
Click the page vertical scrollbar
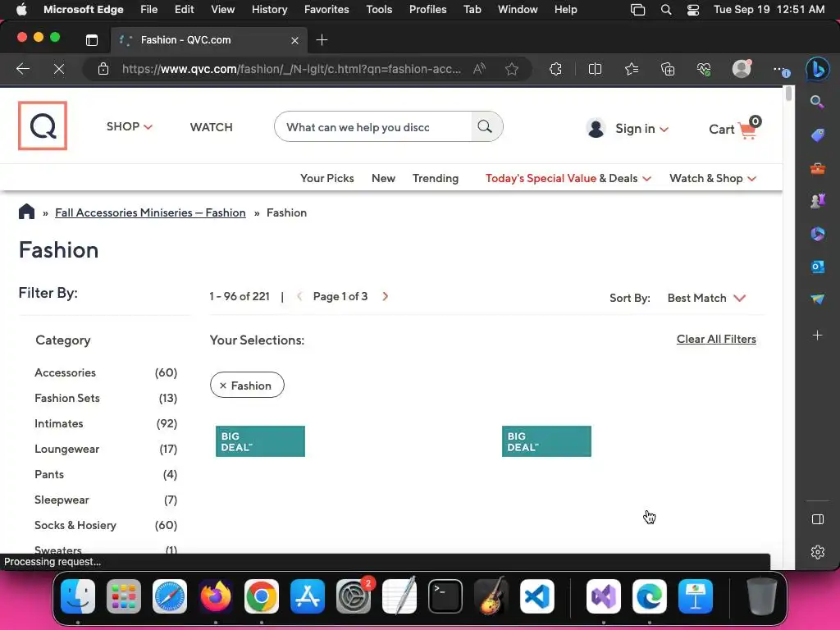pyautogui.click(x=788, y=94)
